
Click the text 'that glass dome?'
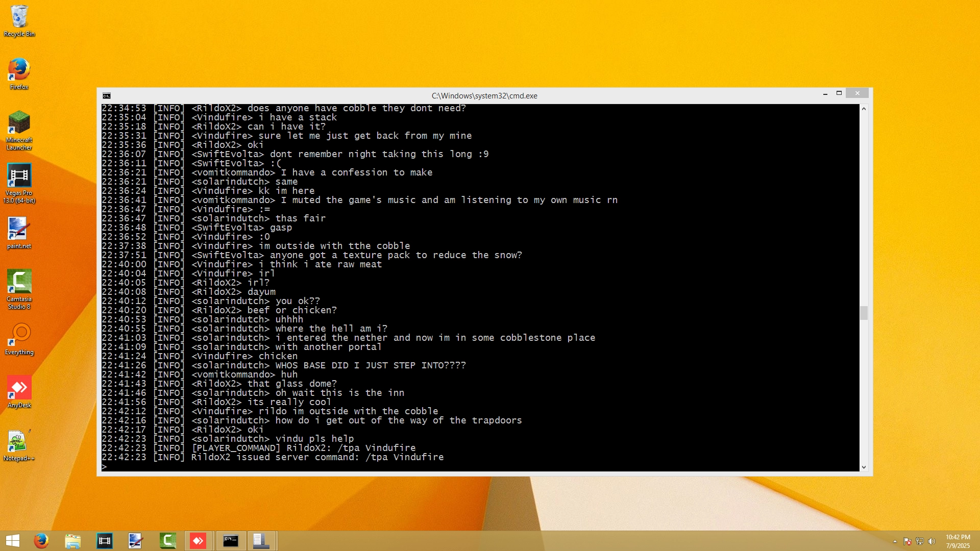[x=292, y=384]
